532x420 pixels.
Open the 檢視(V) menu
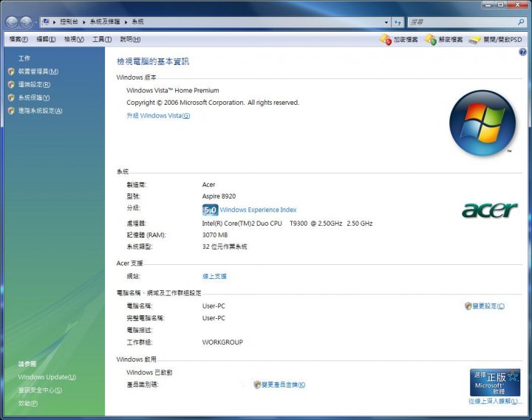coord(74,39)
